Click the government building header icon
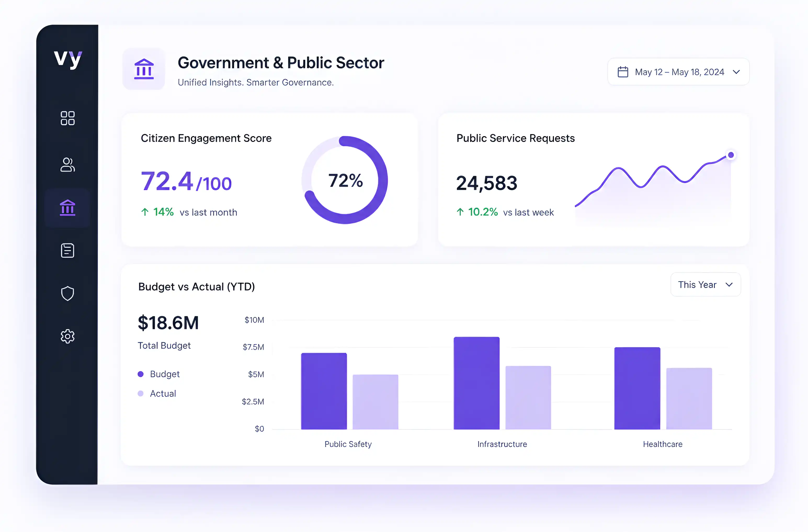808x532 pixels. pyautogui.click(x=144, y=69)
